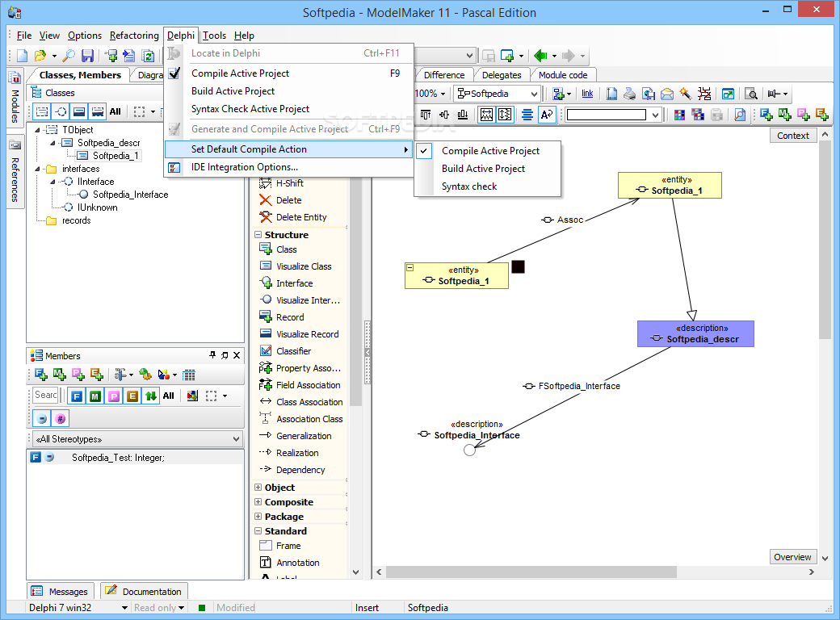Select the Annotation tool in Standard group

pos(297,563)
